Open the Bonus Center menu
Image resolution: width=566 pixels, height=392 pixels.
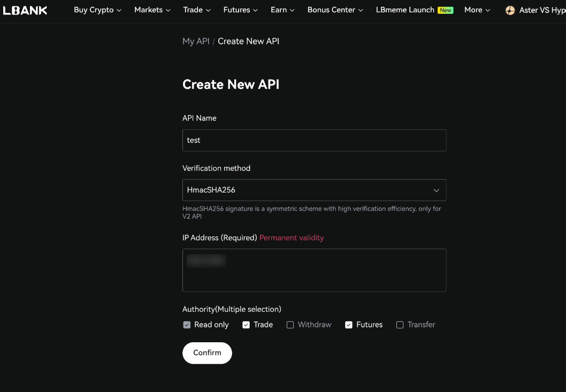(335, 10)
